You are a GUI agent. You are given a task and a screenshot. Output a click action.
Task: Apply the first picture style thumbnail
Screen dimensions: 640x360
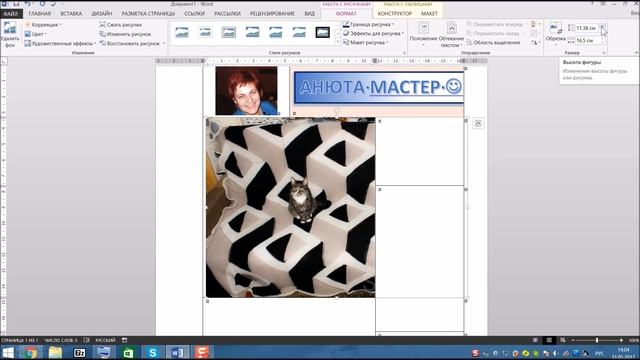pyautogui.click(x=182, y=32)
